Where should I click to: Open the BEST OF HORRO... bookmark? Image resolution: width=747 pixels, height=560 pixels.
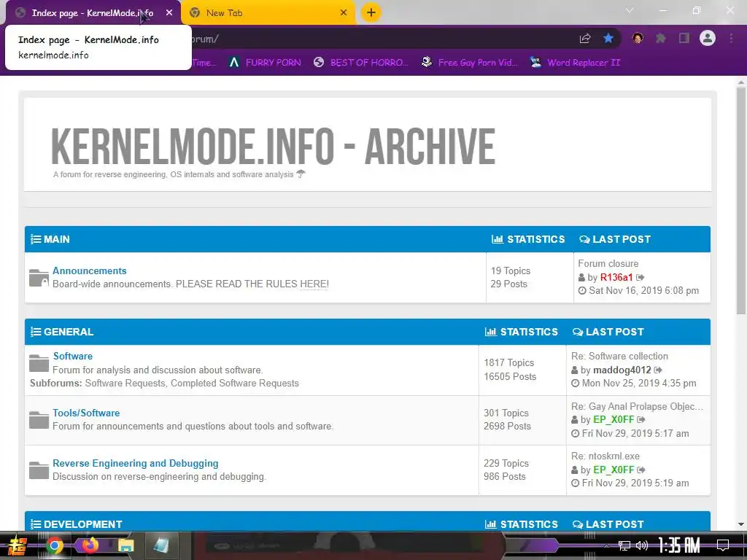pyautogui.click(x=361, y=63)
